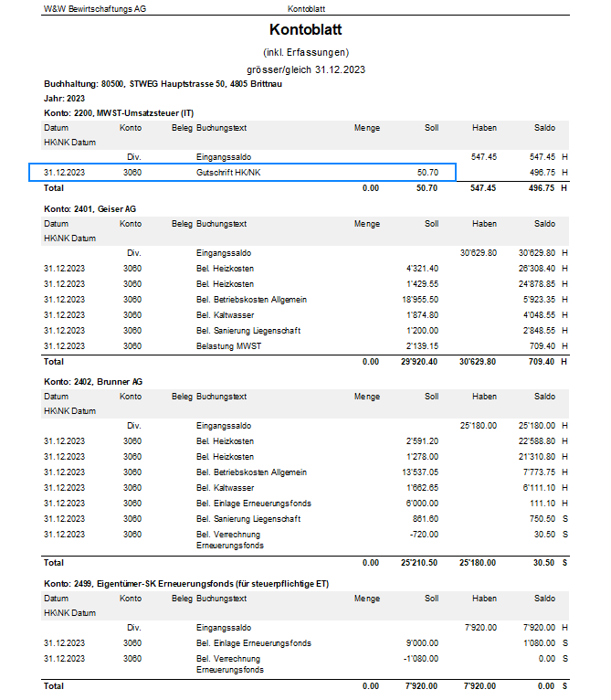Click the large bold Kontoblatt title
611x700 pixels.
click(305, 29)
